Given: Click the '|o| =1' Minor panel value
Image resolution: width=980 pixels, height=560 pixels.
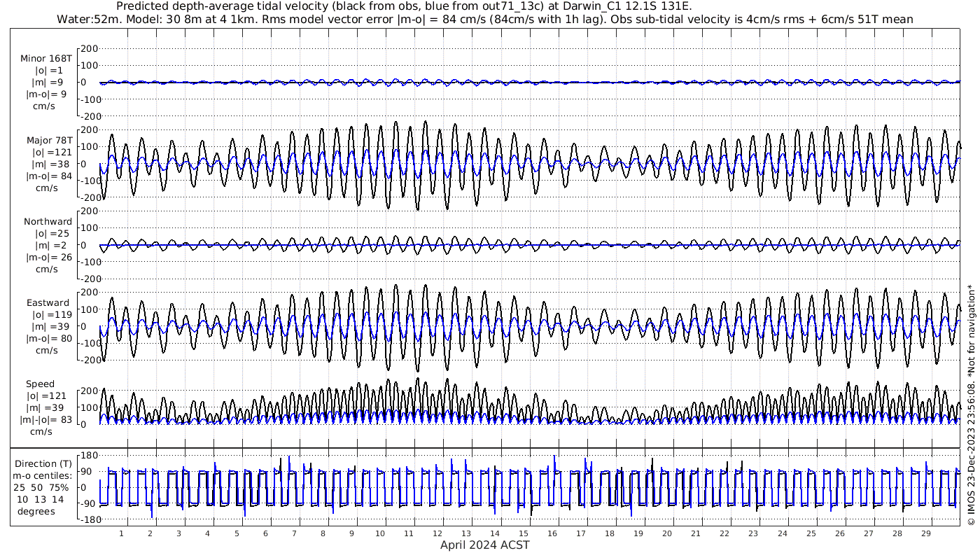Looking at the screenshot, I should click(49, 71).
